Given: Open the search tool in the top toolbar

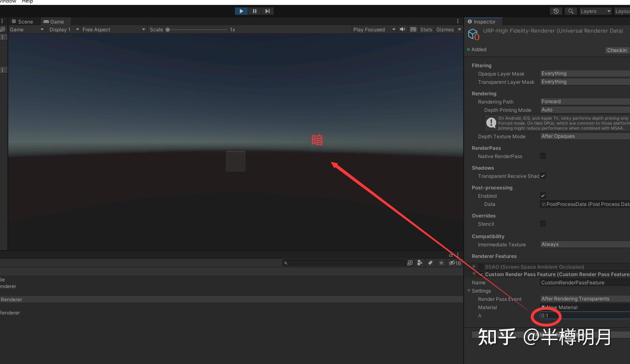Looking at the screenshot, I should [x=571, y=11].
